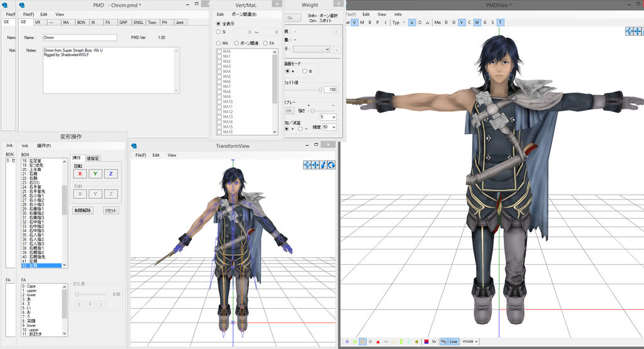Screen dimensions: 644x349
Task: Toggle the G button in PMDView toolbar
Action: (485, 23)
